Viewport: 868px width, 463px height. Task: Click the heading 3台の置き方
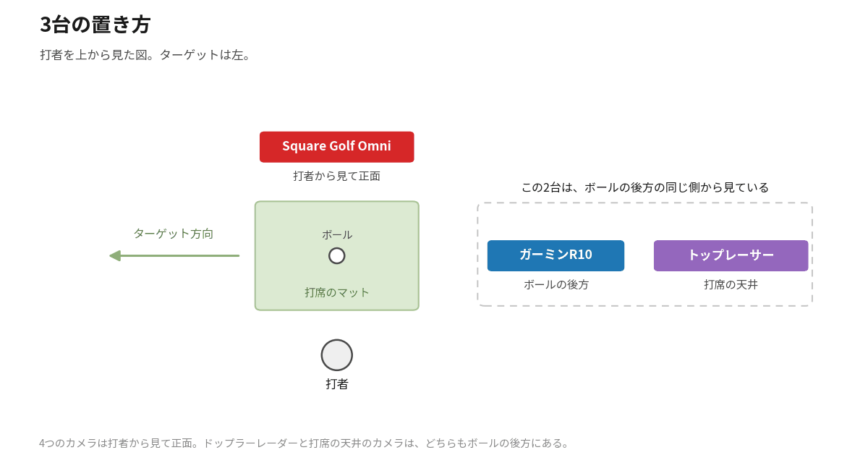coord(95,24)
